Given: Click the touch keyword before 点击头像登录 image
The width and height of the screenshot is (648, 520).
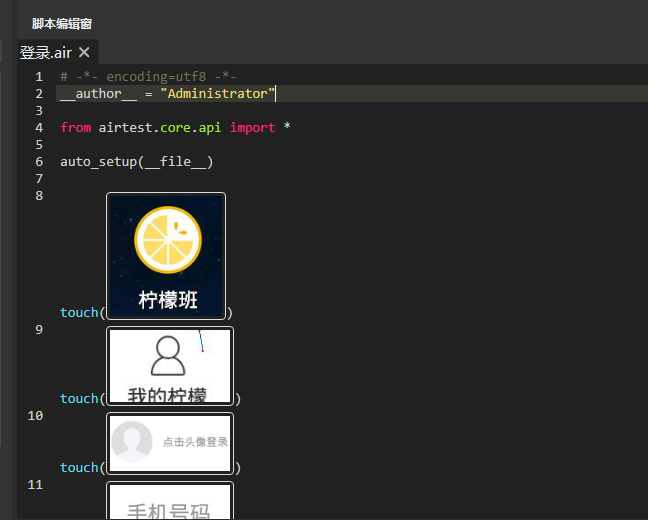Looking at the screenshot, I should tap(78, 468).
